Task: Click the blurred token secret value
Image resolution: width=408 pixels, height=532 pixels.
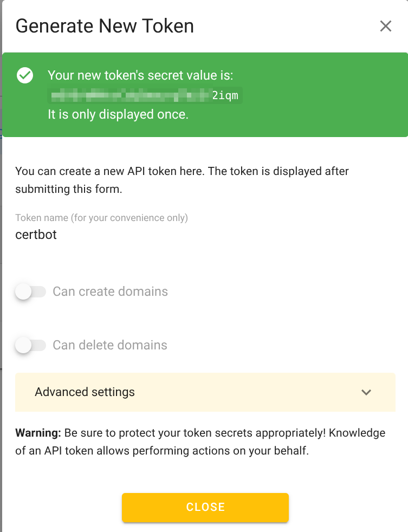Action: click(129, 95)
